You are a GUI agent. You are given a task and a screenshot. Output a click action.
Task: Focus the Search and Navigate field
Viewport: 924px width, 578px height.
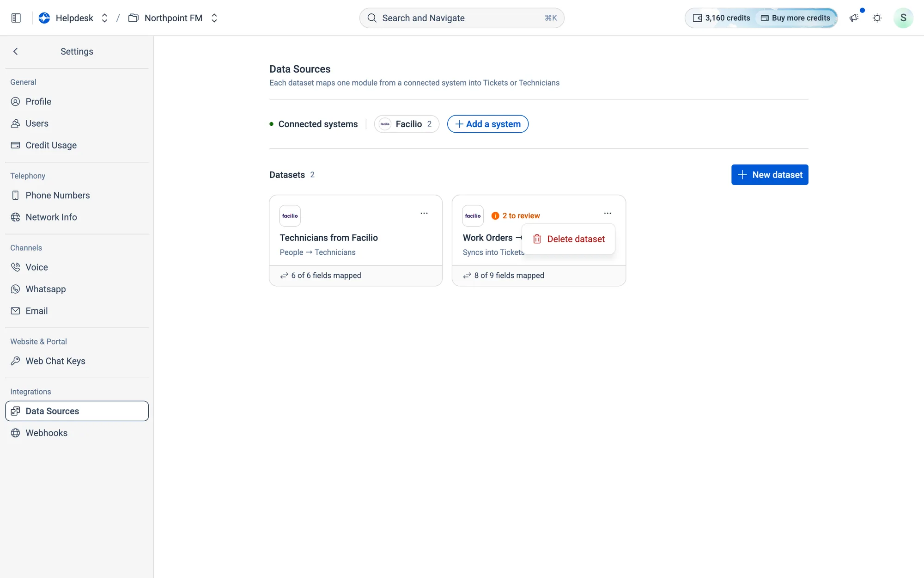462,18
